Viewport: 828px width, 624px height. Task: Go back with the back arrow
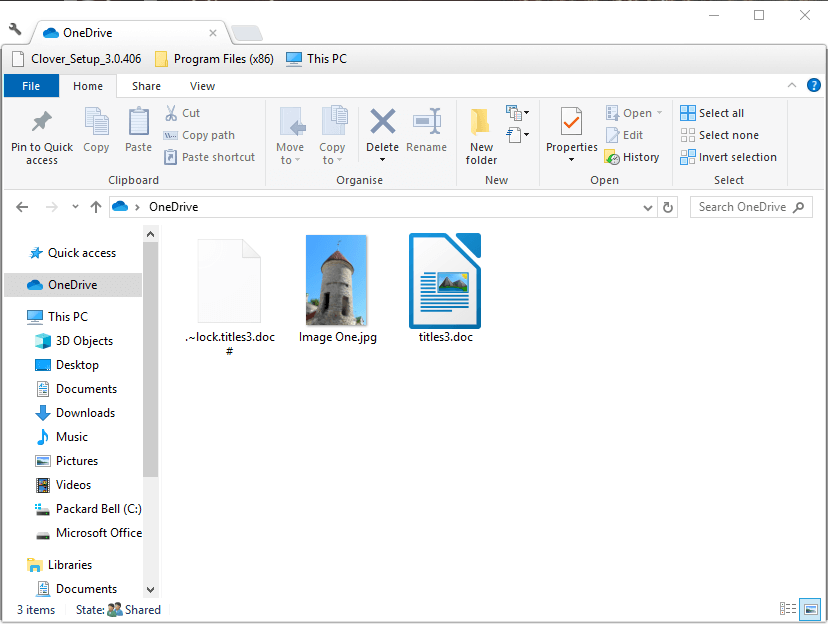22,207
